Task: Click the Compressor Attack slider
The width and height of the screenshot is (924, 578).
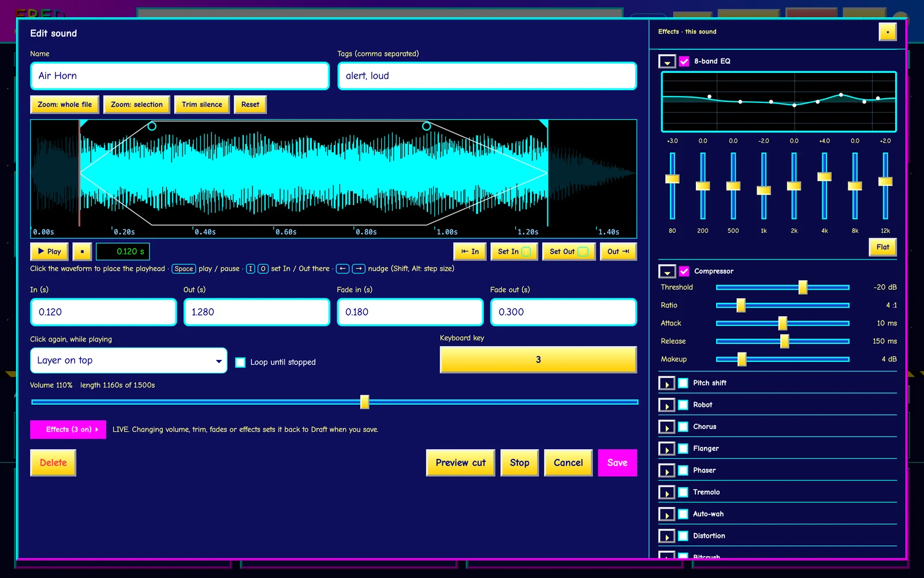Action: click(x=783, y=323)
